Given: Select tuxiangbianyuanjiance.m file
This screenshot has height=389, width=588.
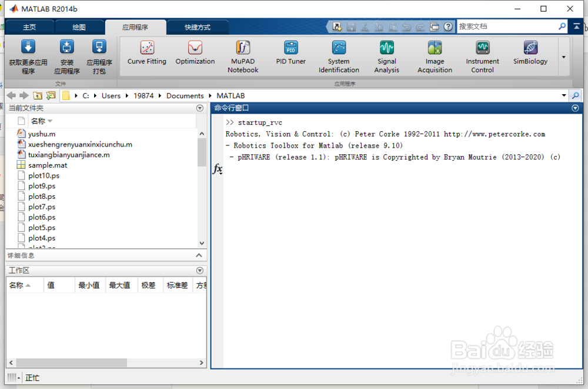Looking at the screenshot, I should point(69,155).
